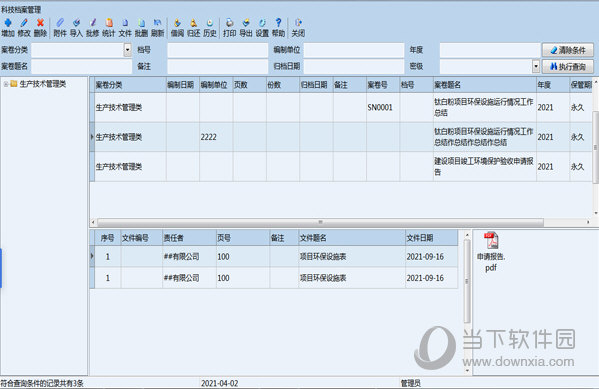Select the cell 2222 in 编制单位 column

click(216, 137)
